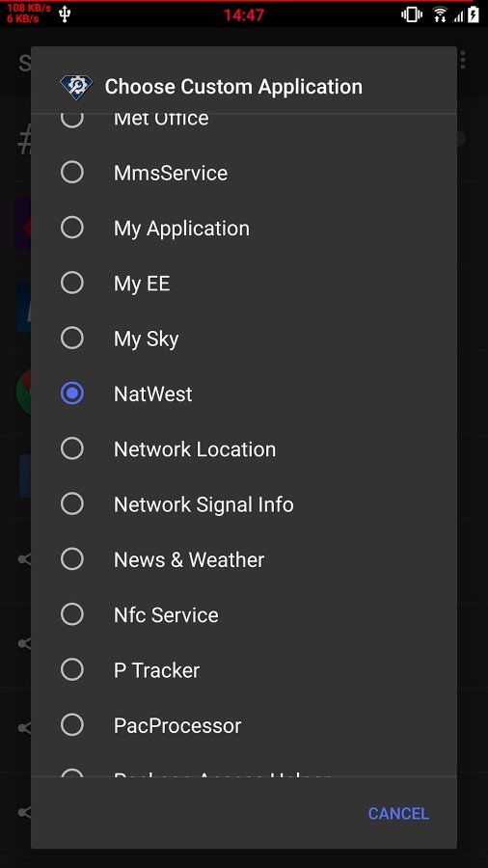Screen dimensions: 488x868
Task: Tap the battery charging icon
Action: click(474, 14)
